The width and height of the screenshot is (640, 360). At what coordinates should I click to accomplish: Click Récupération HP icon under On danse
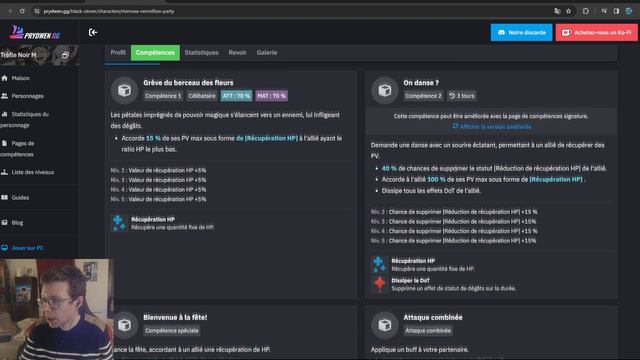pos(379,264)
